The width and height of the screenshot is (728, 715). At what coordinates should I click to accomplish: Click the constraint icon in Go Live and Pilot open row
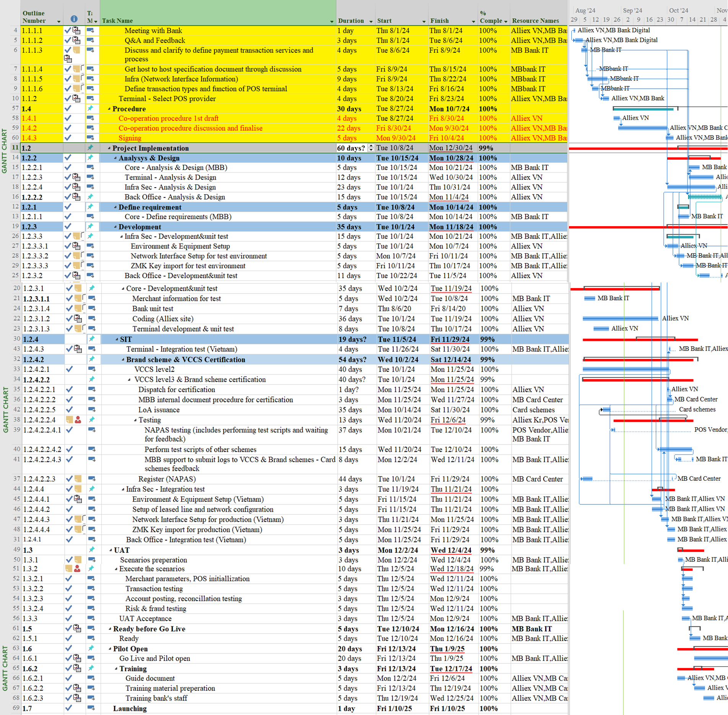(77, 658)
